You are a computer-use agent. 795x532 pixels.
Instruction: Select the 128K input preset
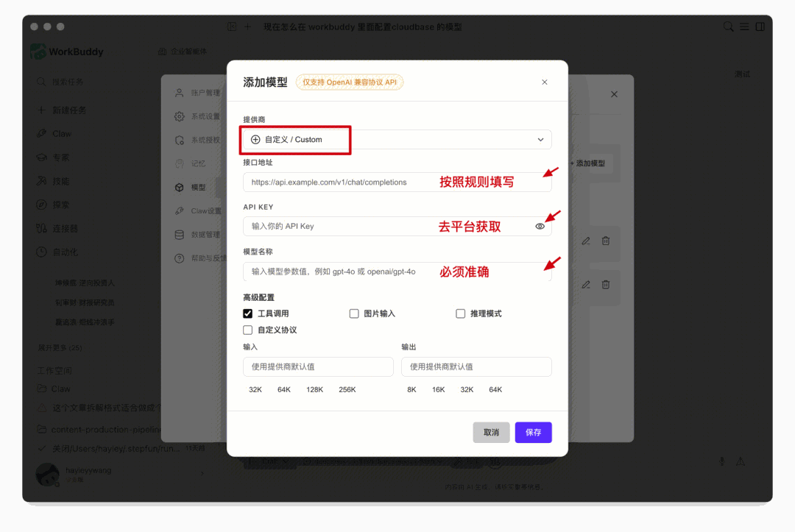pyautogui.click(x=314, y=390)
